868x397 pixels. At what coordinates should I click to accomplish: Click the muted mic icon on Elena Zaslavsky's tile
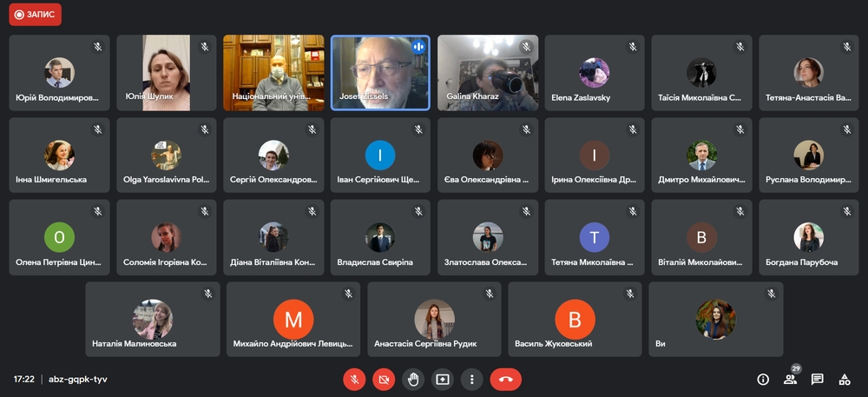[633, 47]
